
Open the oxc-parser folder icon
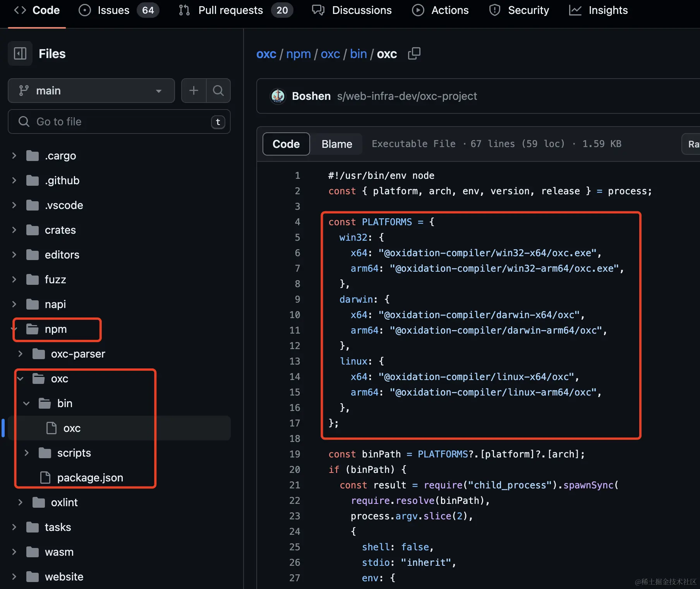click(x=39, y=354)
